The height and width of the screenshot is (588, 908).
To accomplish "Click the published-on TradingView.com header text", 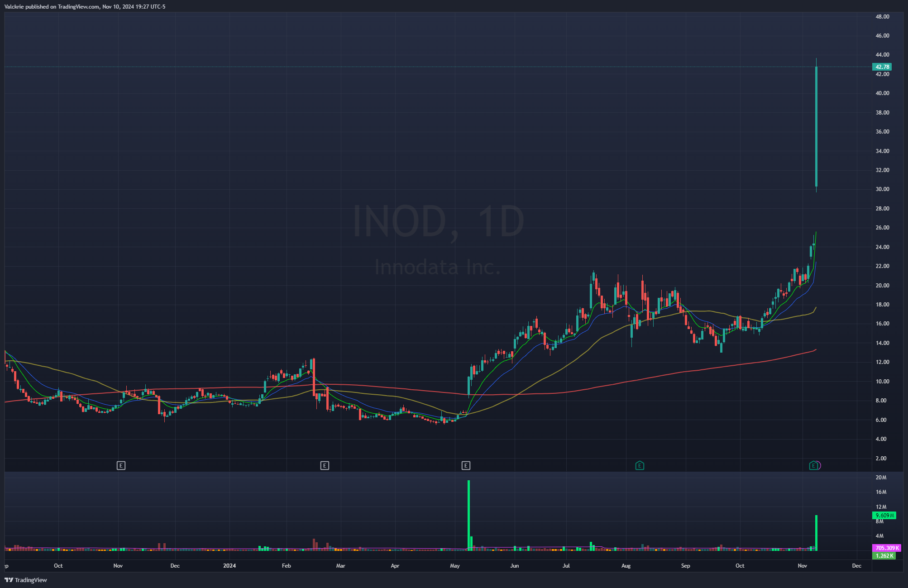I will point(85,7).
